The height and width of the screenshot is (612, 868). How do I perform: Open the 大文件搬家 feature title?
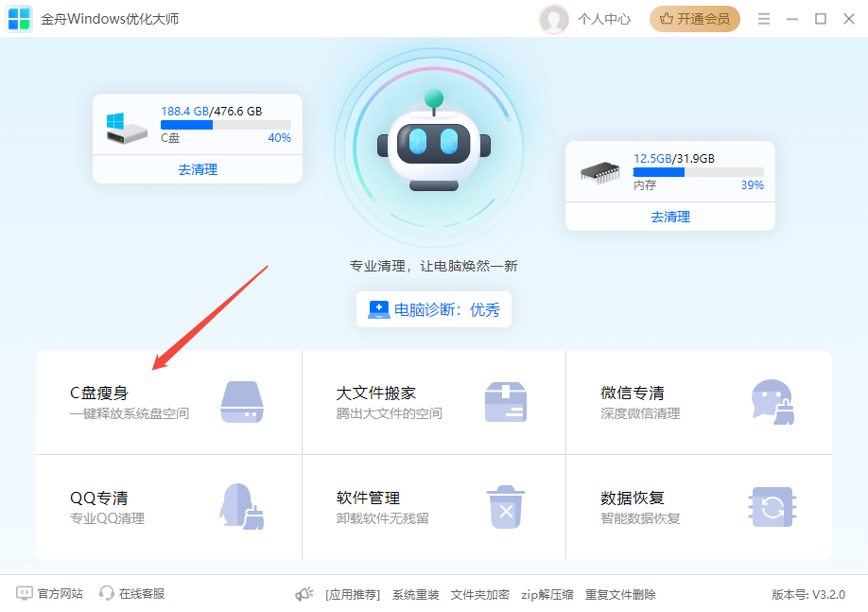tap(376, 393)
